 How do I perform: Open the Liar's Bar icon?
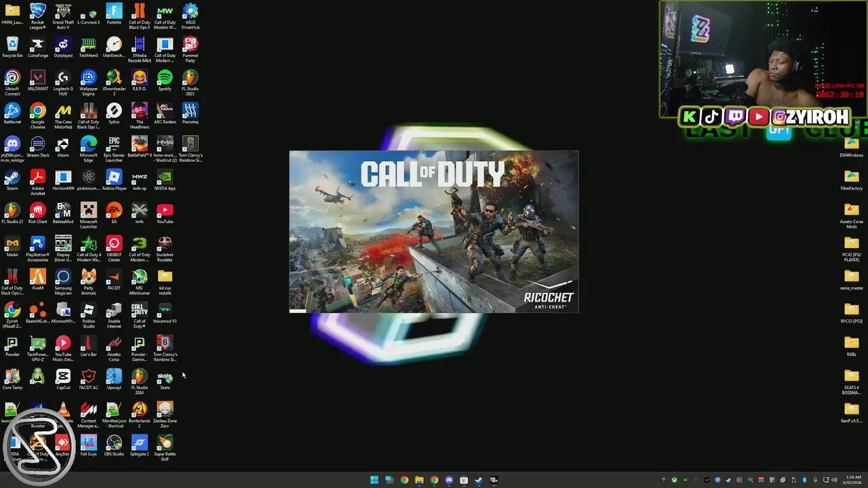(x=88, y=346)
